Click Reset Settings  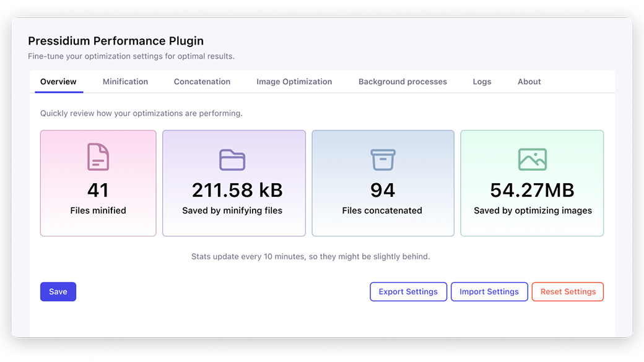568,291
